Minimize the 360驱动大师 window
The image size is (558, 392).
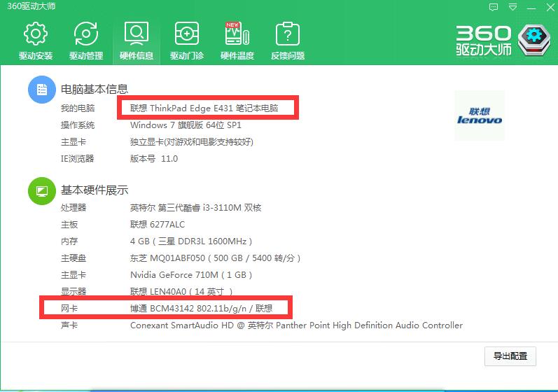click(531, 8)
